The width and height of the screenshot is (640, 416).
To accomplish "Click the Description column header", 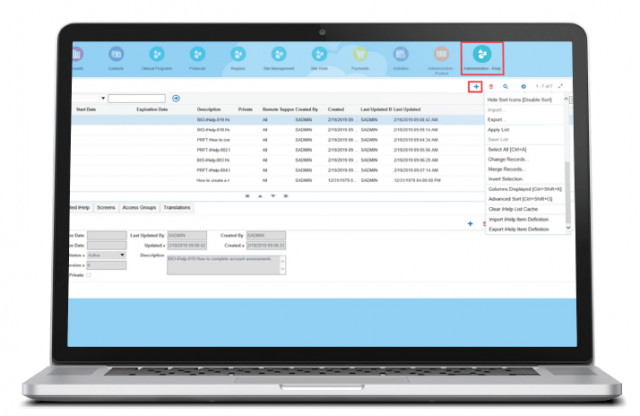I will pos(209,108).
